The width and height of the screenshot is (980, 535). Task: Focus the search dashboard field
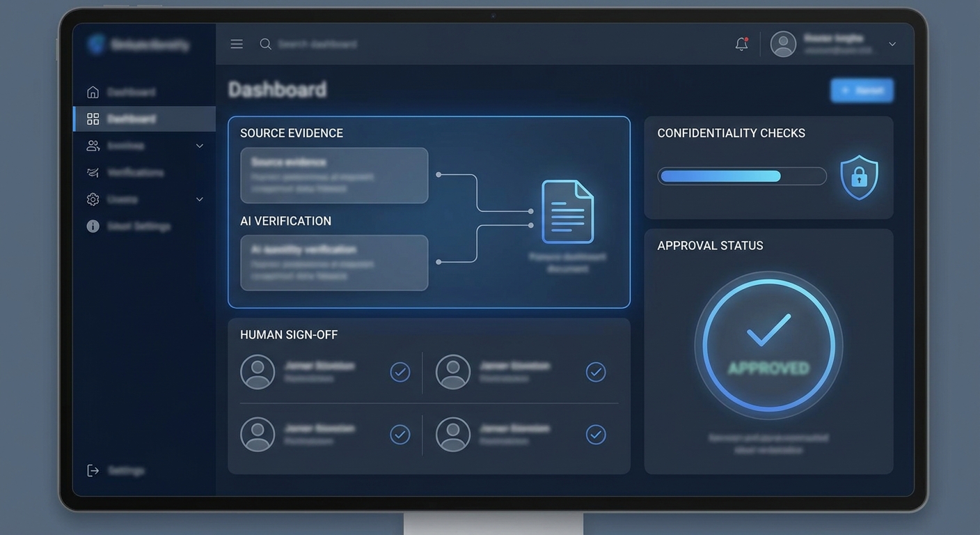317,44
